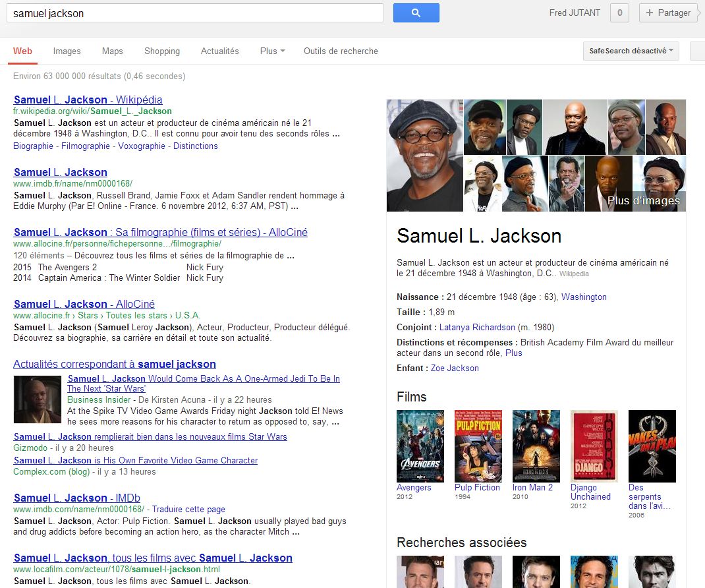Expand the SafeSearch désactivé dropdown
The height and width of the screenshot is (588, 705).
tap(631, 51)
